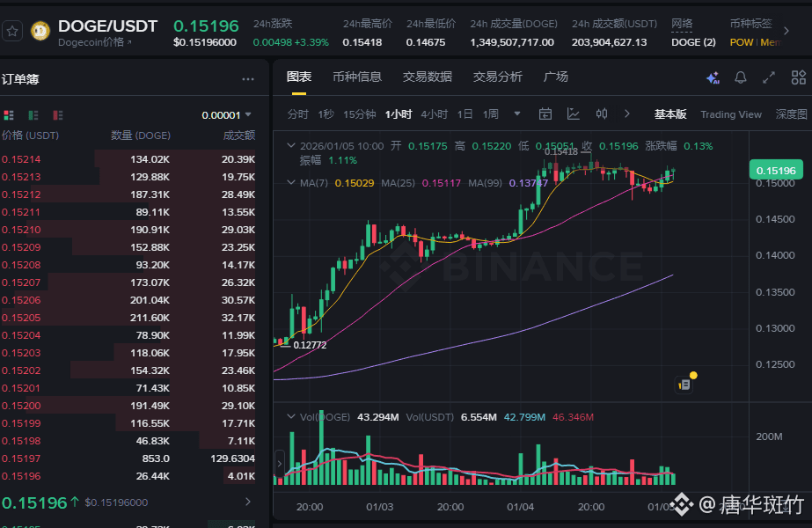Select ask price 0.15196 row
This screenshot has height=528, width=812.
pos(128,476)
